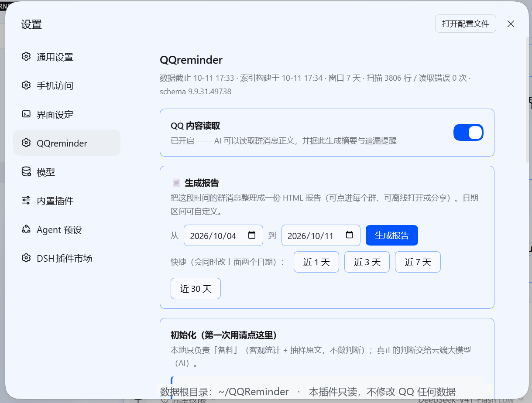Screen dimensions: 532x403
Task: Click the terminal icon beside 界面设定
Action: pyautogui.click(x=26, y=114)
